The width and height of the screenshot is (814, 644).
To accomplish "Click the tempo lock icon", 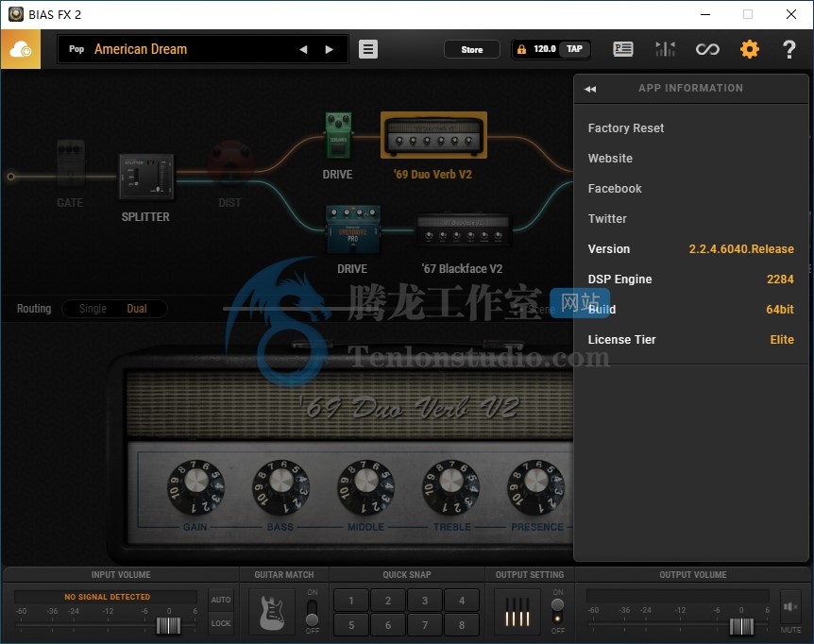I will [521, 49].
